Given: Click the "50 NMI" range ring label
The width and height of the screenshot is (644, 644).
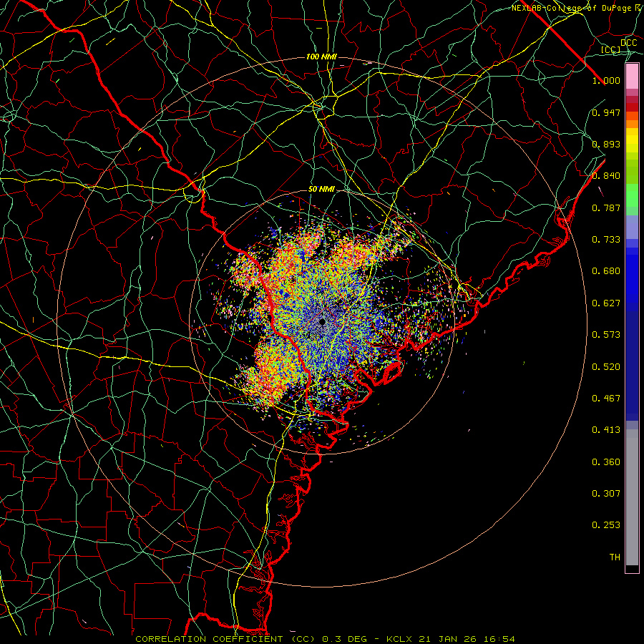Looking at the screenshot, I should (x=321, y=190).
